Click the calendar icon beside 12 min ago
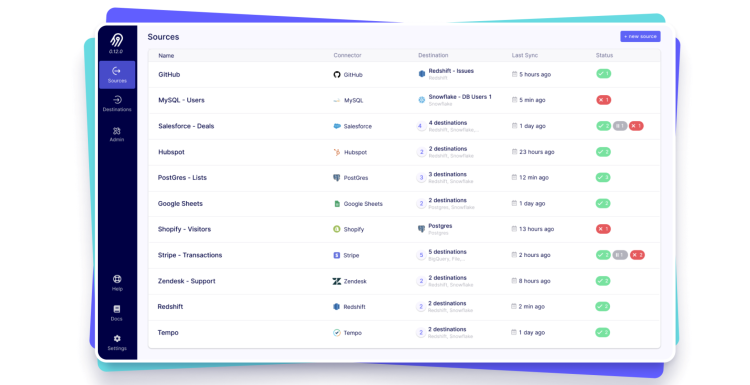This screenshot has width=750, height=385. [x=514, y=177]
